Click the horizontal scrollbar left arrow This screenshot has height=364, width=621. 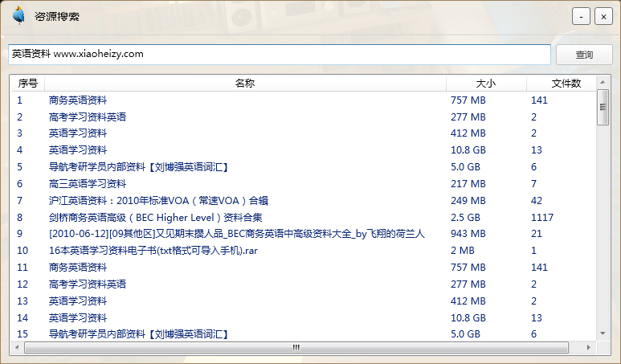tap(17, 347)
